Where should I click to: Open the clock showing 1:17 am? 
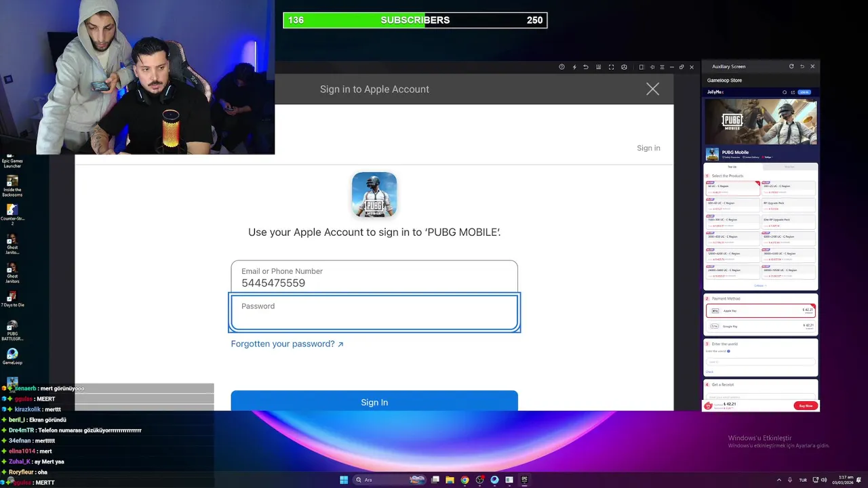tap(844, 480)
